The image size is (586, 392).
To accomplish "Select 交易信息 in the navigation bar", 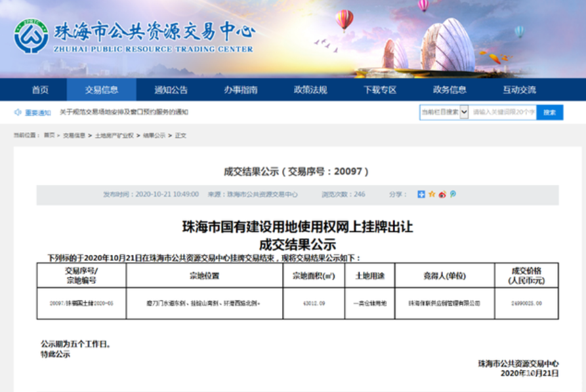I will (x=102, y=90).
